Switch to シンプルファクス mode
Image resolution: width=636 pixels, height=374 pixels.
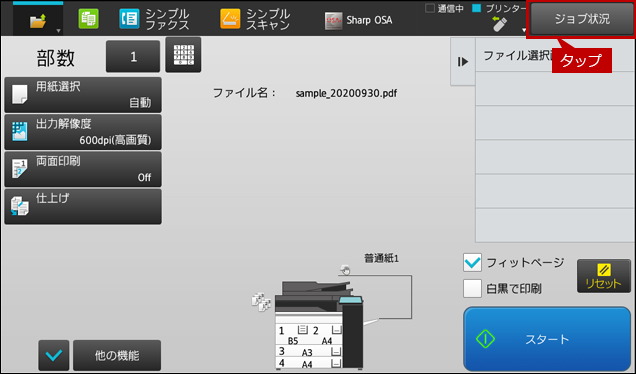(x=154, y=19)
